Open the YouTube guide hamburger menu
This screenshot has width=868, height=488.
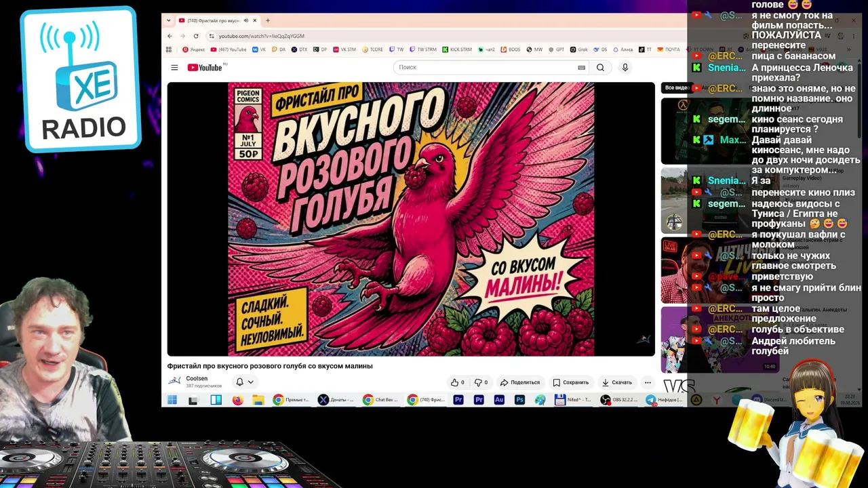[x=174, y=68]
